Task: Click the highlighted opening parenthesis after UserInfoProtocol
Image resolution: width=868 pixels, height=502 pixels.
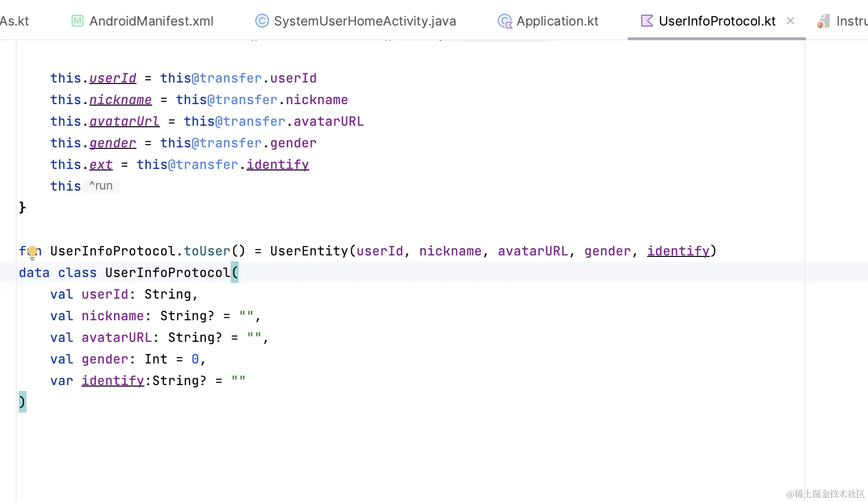Action: (x=235, y=273)
